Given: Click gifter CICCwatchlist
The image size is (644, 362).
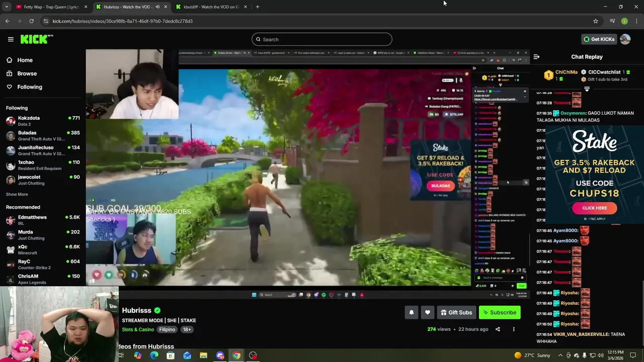Looking at the screenshot, I should pyautogui.click(x=604, y=72).
